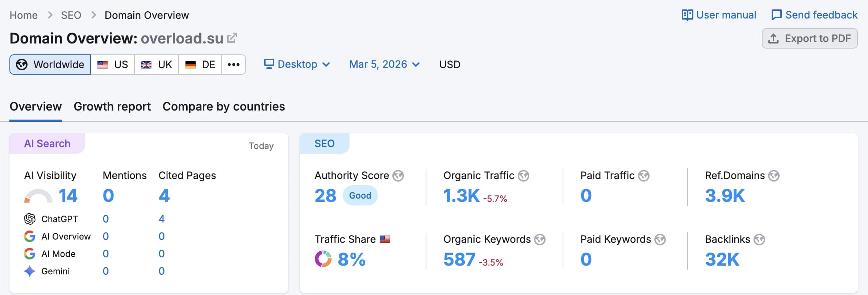Switch region to US

[x=113, y=65]
